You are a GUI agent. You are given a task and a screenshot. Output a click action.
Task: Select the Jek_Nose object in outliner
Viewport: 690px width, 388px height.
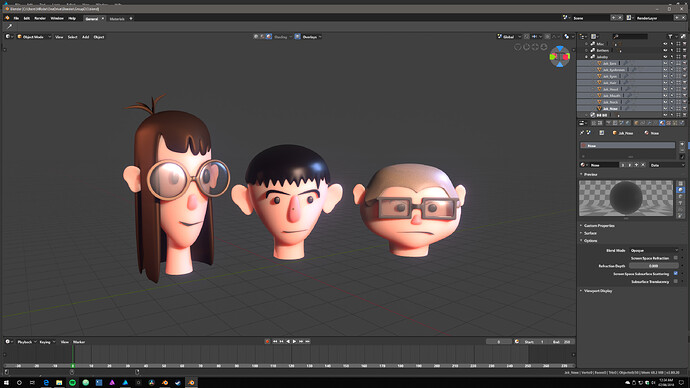(x=609, y=109)
